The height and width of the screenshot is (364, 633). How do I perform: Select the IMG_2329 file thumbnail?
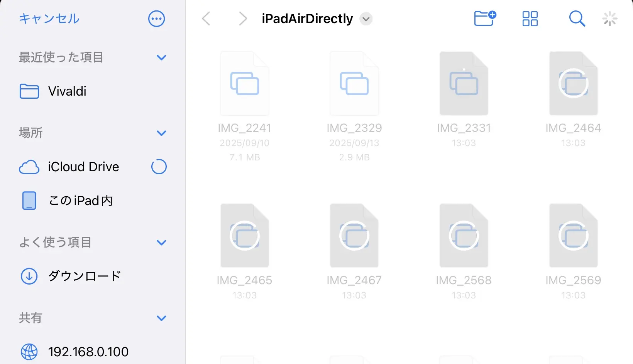click(354, 84)
